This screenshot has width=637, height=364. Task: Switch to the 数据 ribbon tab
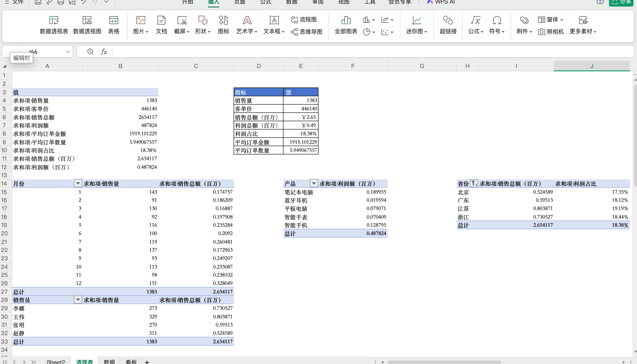pyautogui.click(x=292, y=2)
